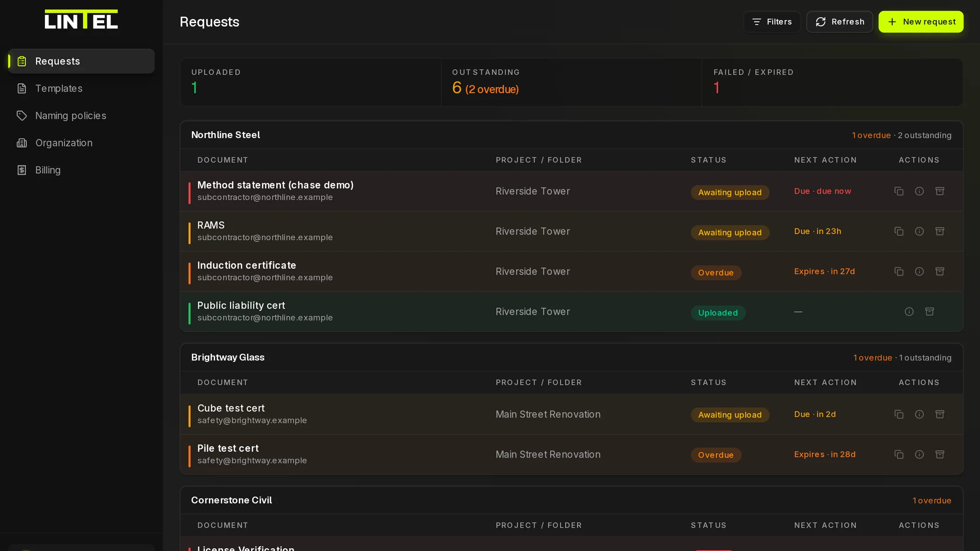Viewport: 980px width, 551px height.
Task: Click the Organization building icon
Action: pyautogui.click(x=22, y=143)
